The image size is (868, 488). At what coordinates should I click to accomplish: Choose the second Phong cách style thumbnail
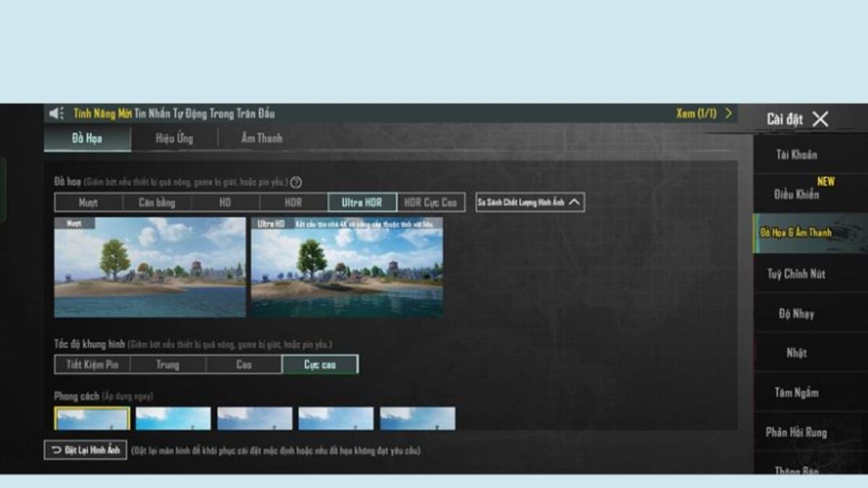click(174, 419)
